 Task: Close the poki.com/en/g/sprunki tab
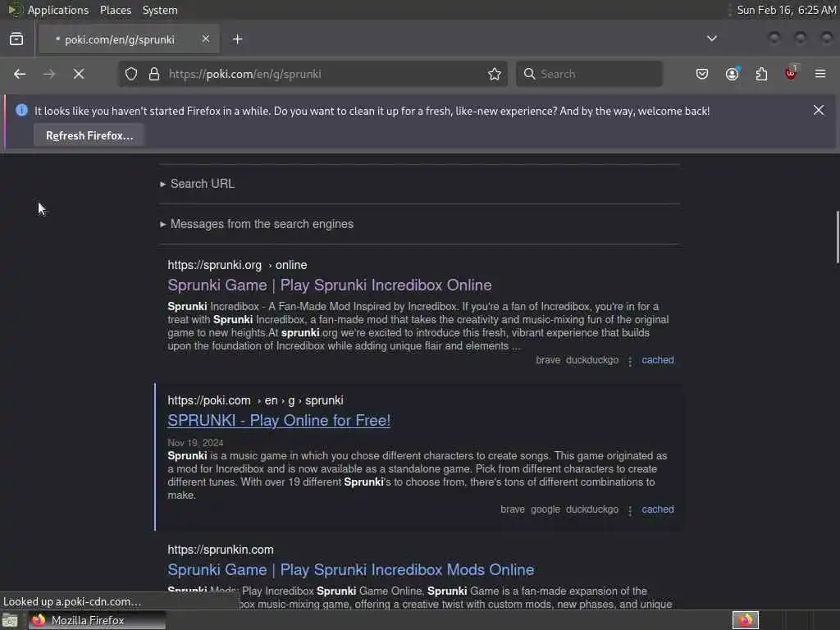coord(206,39)
